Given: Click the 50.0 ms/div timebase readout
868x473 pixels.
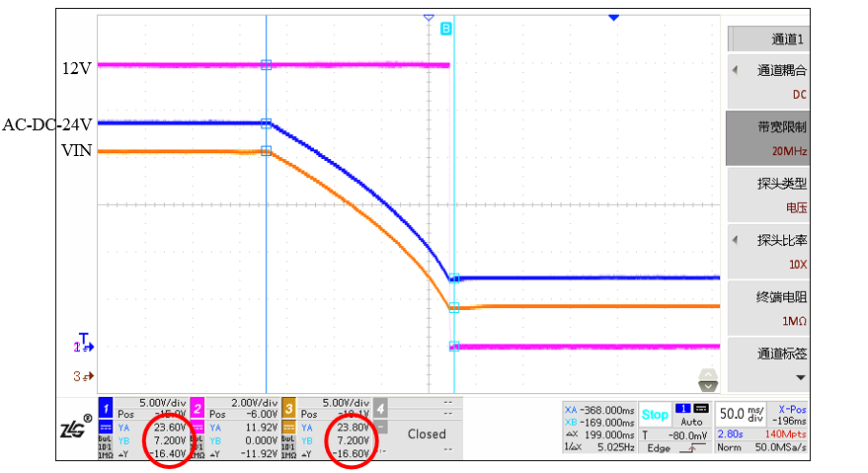Looking at the screenshot, I should 743,414.
